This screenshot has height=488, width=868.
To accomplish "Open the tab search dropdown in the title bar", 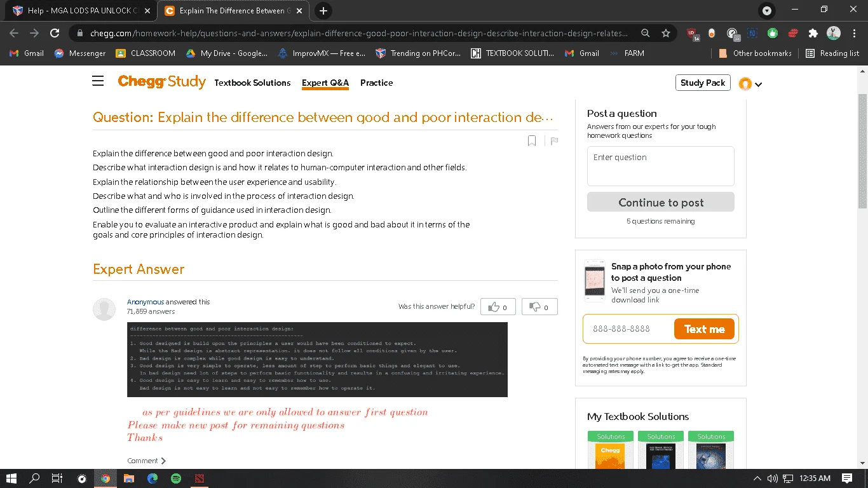I will tap(767, 11).
